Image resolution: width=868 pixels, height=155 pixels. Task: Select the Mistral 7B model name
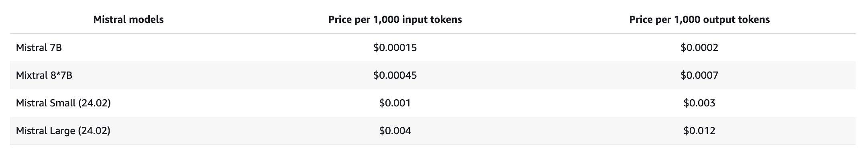pyautogui.click(x=39, y=48)
